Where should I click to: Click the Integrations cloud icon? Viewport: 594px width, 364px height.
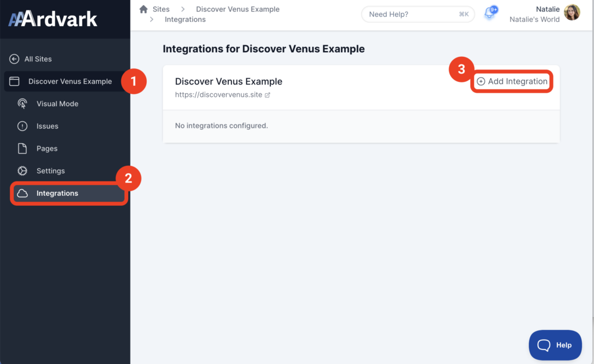pyautogui.click(x=23, y=194)
